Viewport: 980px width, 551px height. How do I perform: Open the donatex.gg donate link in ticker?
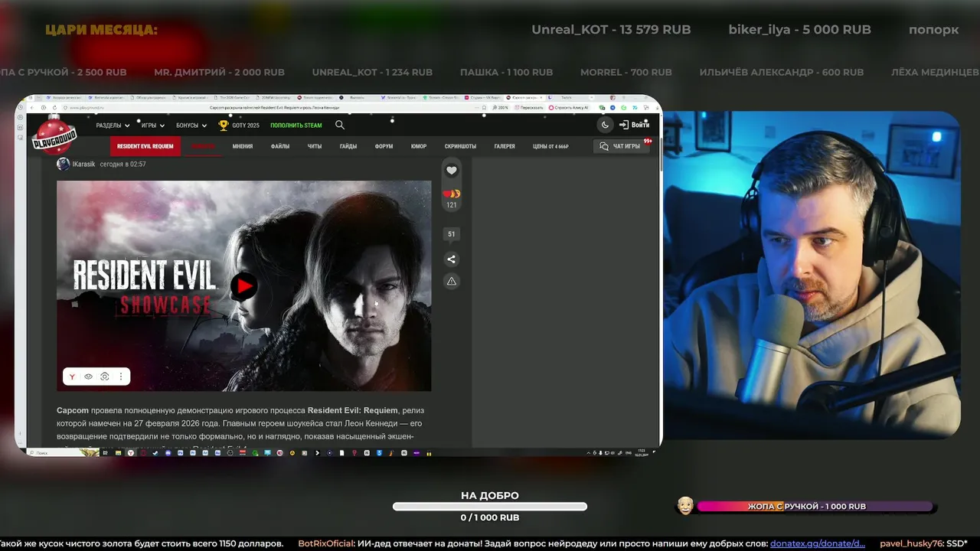[x=818, y=543]
